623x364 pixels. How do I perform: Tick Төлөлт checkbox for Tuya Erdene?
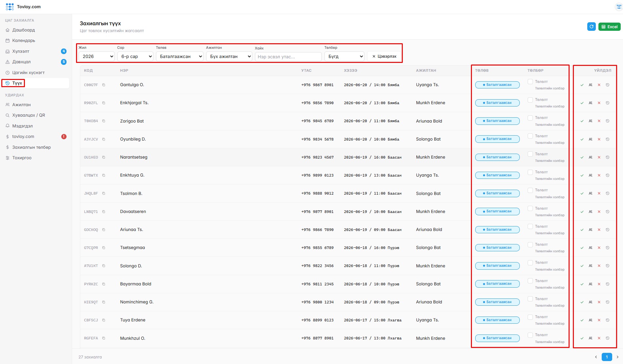coord(530,317)
